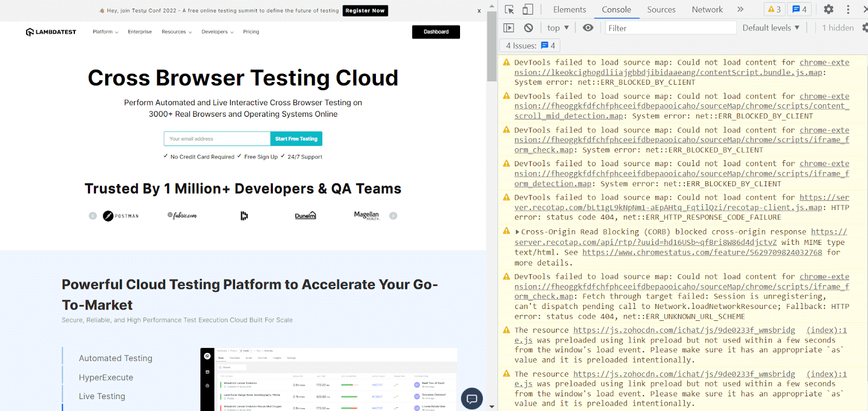Select the inspect element picker icon
Image resolution: width=868 pixels, height=411 pixels.
coord(509,9)
